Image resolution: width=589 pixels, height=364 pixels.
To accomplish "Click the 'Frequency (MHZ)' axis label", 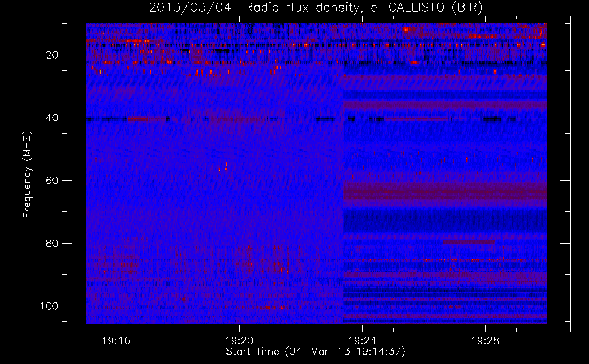I will tap(28, 175).
